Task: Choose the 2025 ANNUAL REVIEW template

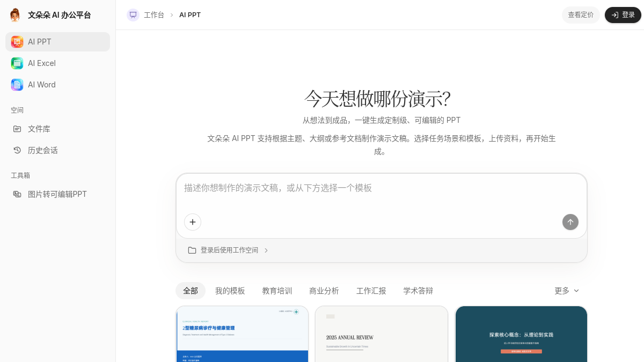Action: [x=382, y=334]
